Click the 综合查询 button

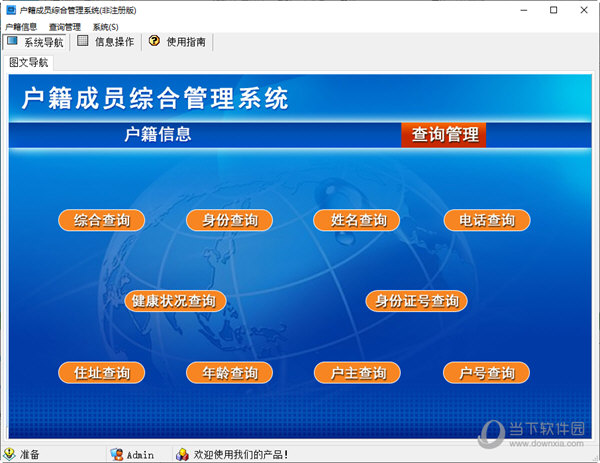(101, 220)
